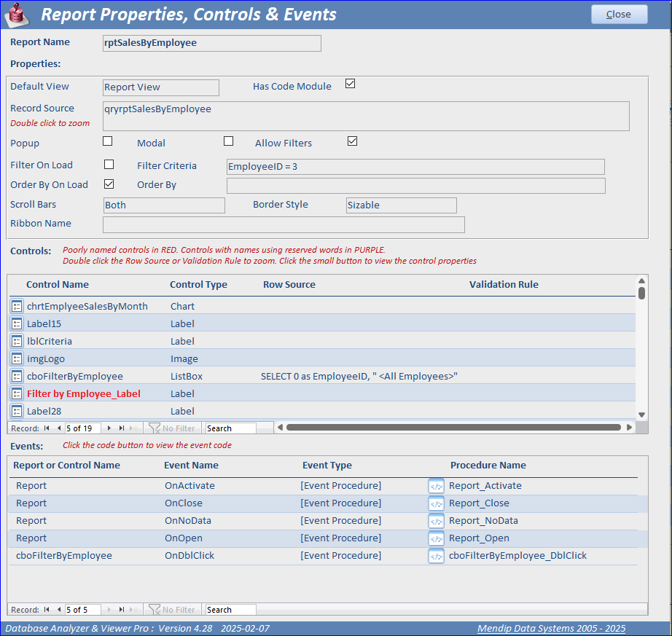The height and width of the screenshot is (636, 672).
Task: Click No Filter in Events navigator
Action: (172, 610)
